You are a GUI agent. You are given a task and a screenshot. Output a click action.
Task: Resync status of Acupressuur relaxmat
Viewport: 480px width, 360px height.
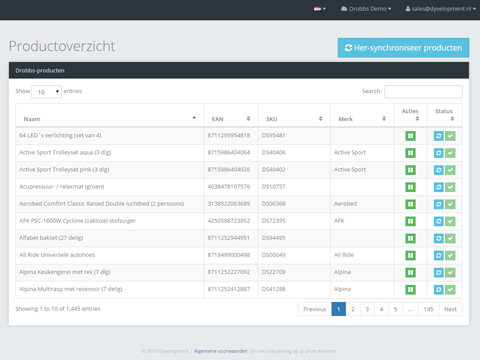pyautogui.click(x=439, y=187)
